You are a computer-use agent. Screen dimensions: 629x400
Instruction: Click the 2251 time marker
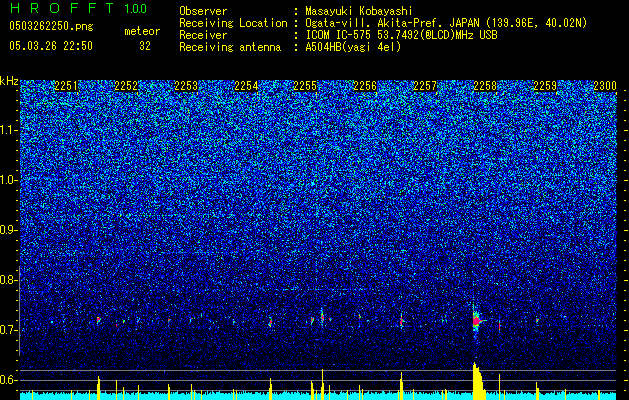click(66, 86)
